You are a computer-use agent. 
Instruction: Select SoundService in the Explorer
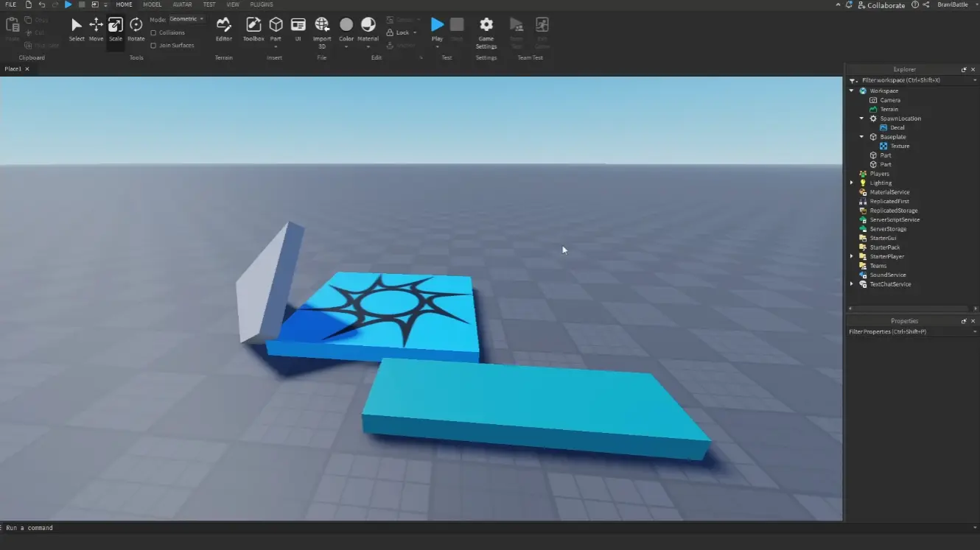[x=887, y=275]
